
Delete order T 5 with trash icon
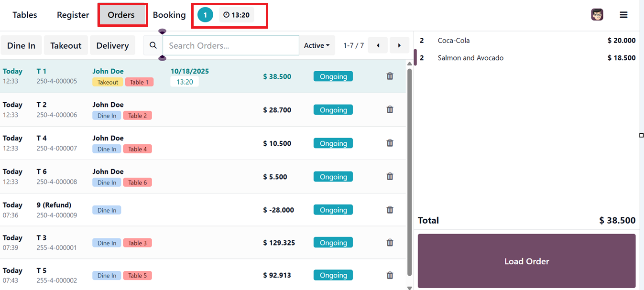point(390,275)
